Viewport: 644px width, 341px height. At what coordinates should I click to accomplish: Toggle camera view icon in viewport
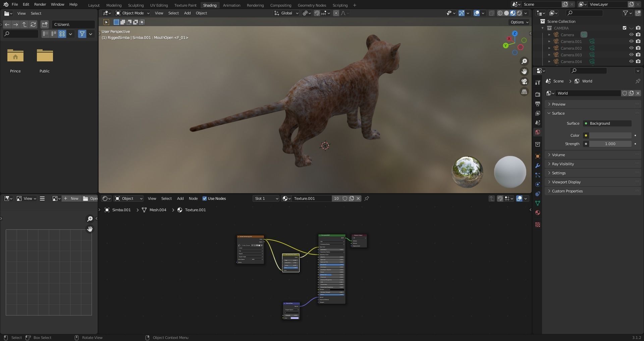click(524, 81)
